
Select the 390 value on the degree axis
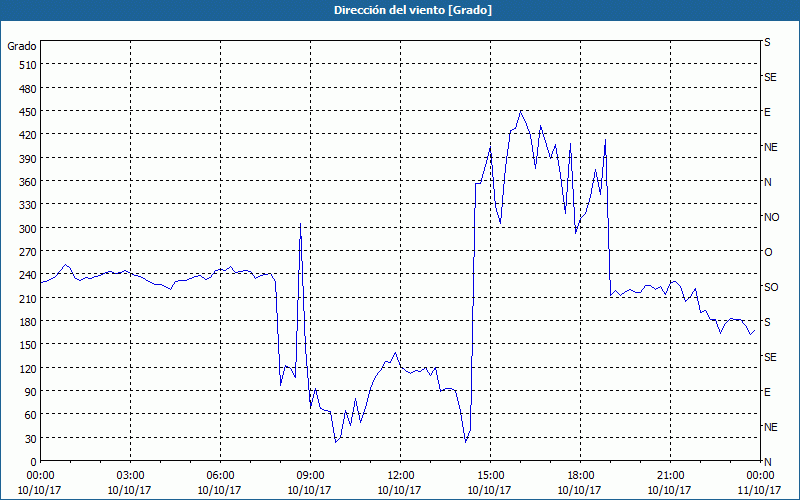point(28,159)
